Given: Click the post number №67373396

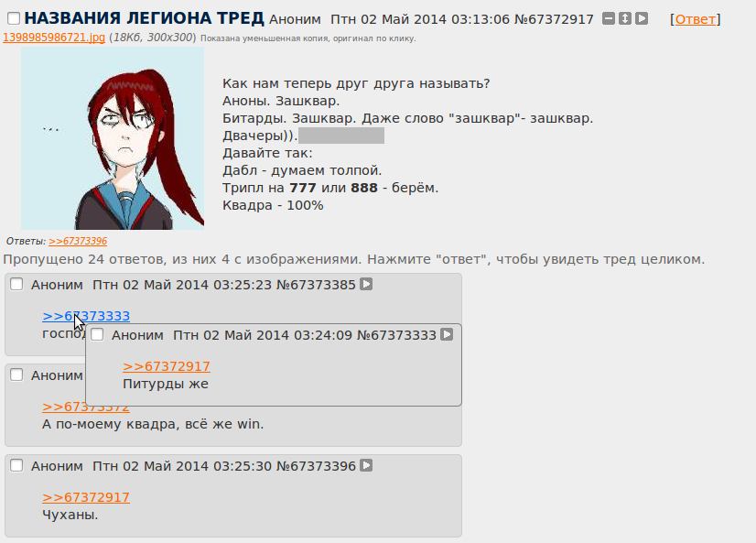Looking at the screenshot, I should click(316, 466).
